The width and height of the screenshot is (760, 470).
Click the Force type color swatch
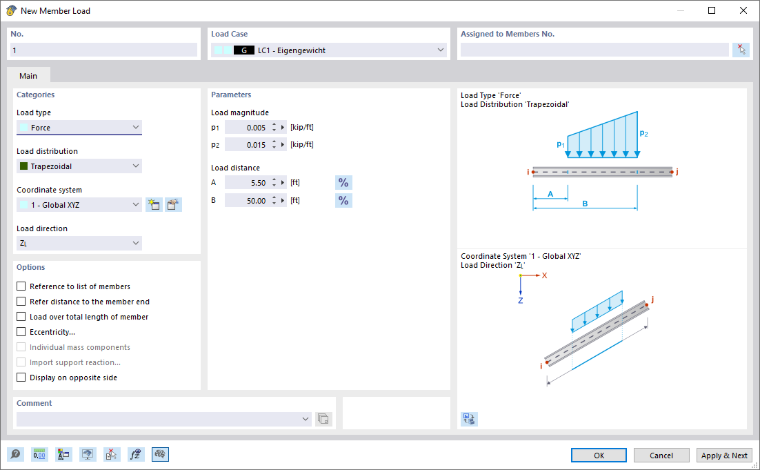[23, 127]
